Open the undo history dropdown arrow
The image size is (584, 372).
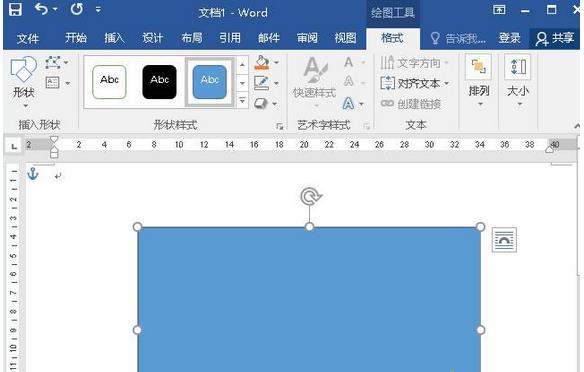tap(55, 9)
